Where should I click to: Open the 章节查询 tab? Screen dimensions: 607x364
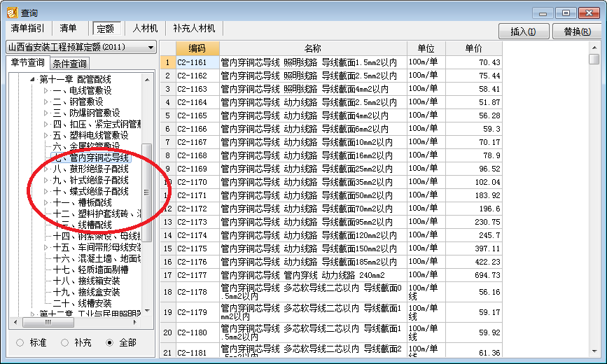28,62
